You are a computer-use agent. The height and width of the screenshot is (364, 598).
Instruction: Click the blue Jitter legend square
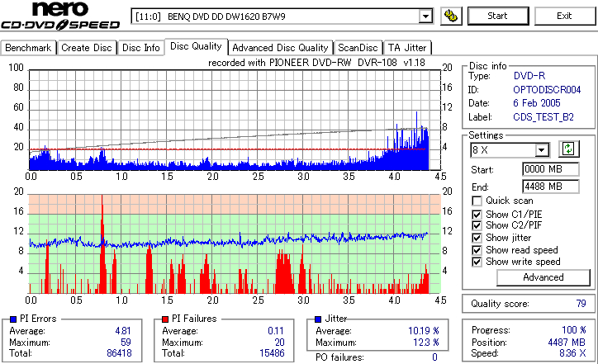tap(318, 319)
